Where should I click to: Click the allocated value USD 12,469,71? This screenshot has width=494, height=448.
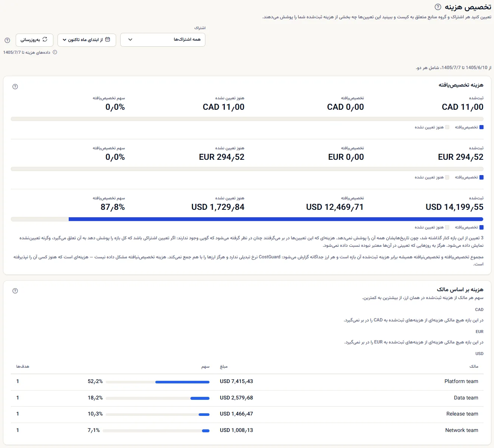[335, 207]
